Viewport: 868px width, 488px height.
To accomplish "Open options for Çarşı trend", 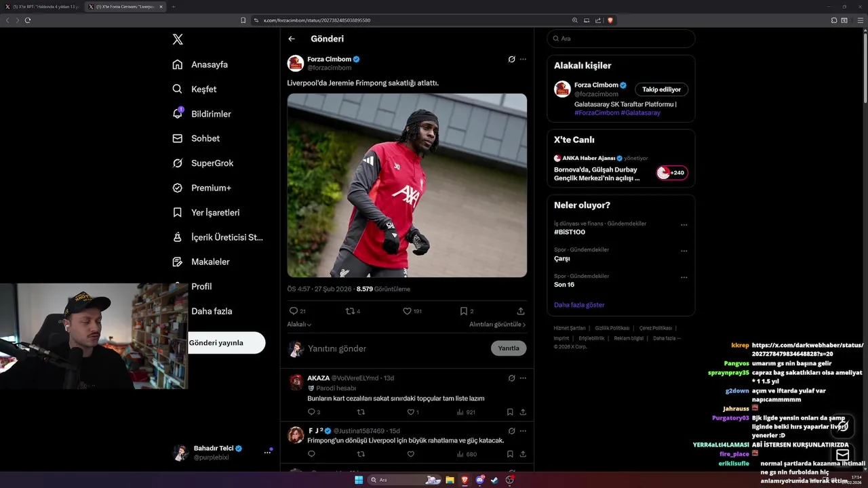I will 684,251.
